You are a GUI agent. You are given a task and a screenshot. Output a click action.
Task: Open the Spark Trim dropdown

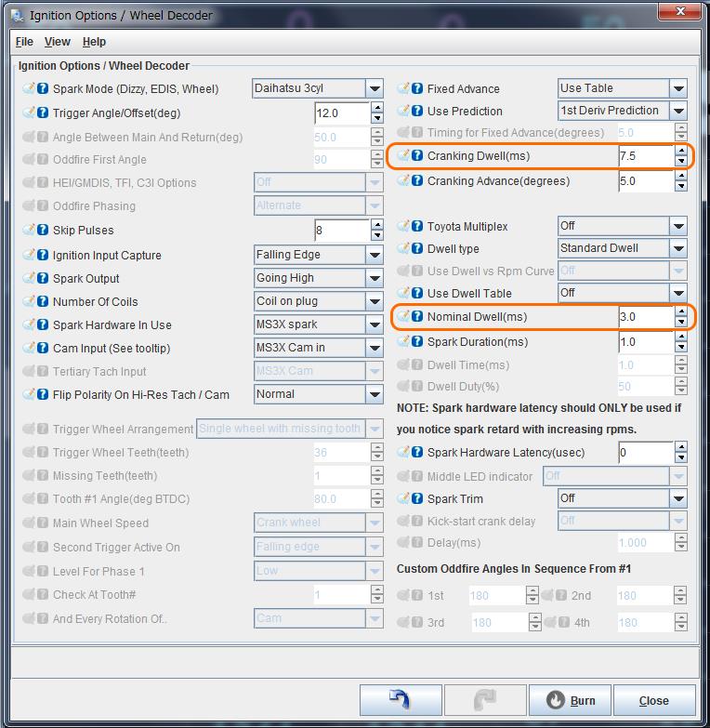click(623, 498)
